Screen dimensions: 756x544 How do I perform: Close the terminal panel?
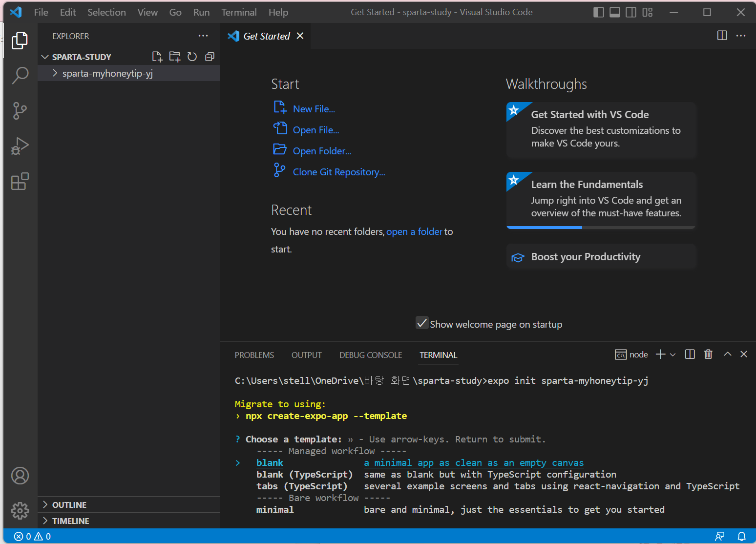click(744, 355)
